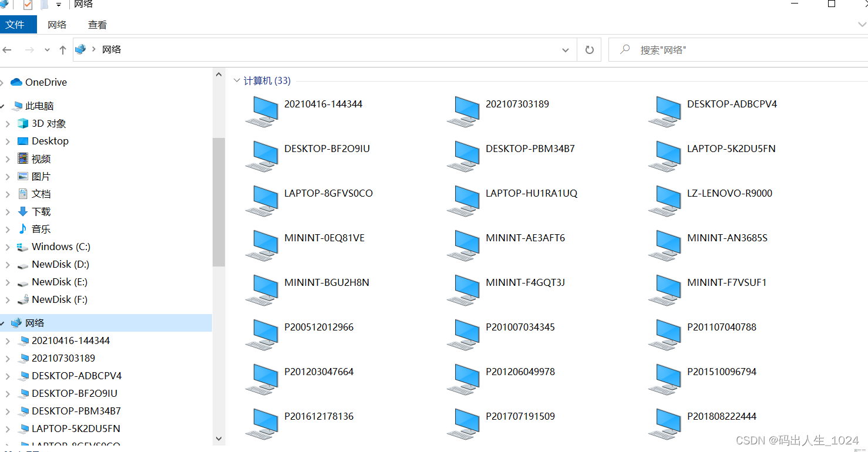The height and width of the screenshot is (452, 868).
Task: Select the P201510096794 computer icon
Action: 665,379
